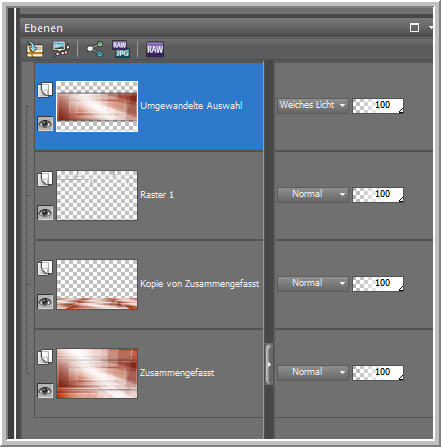Click layer type icon for Zusammengefasst
This screenshot has height=447, width=441.
coord(45,357)
